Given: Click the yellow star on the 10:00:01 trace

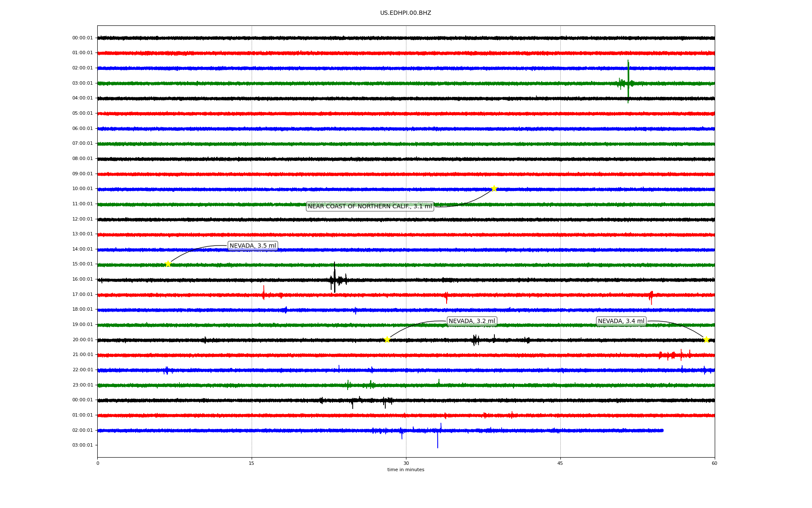Looking at the screenshot, I should (494, 188).
